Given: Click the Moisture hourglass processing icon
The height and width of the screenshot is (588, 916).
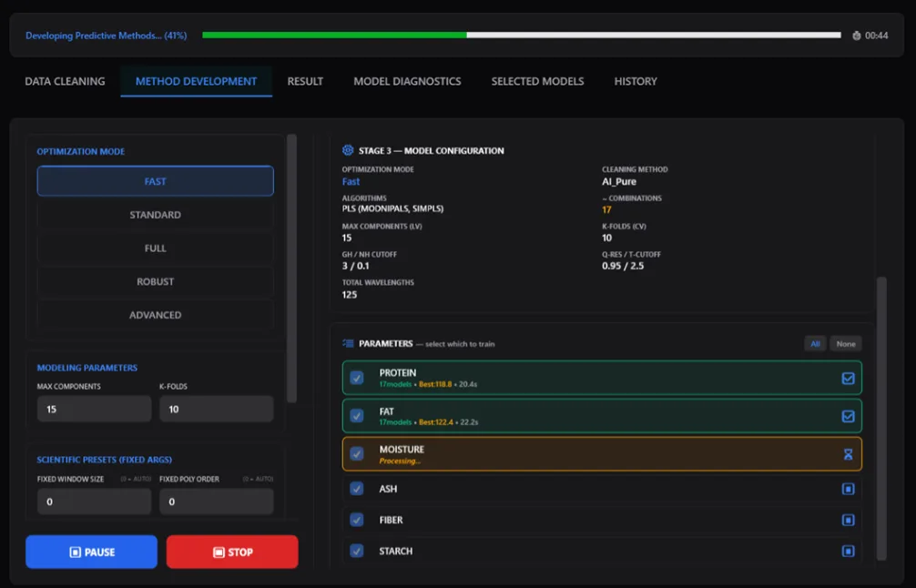Looking at the screenshot, I should click(x=848, y=454).
